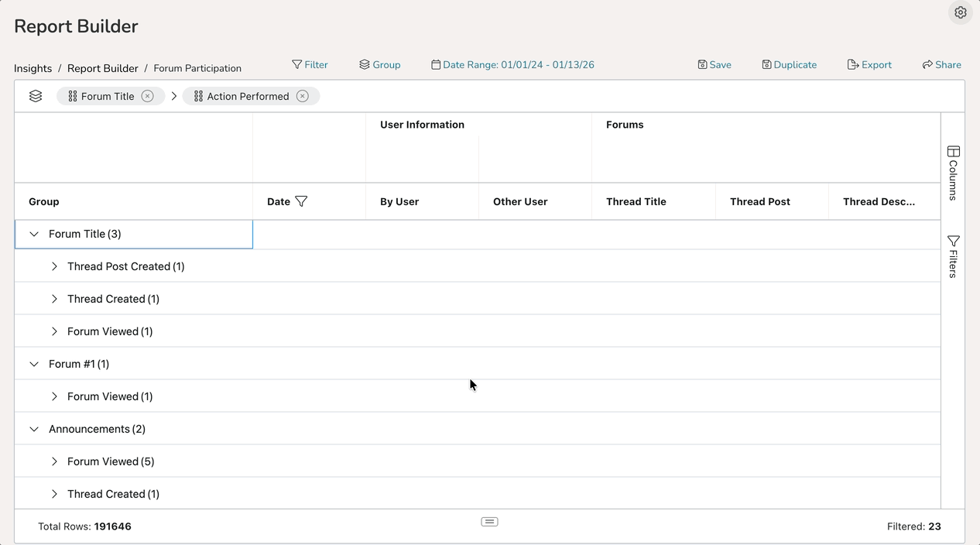Remove the Action Performed grouping chip

303,96
